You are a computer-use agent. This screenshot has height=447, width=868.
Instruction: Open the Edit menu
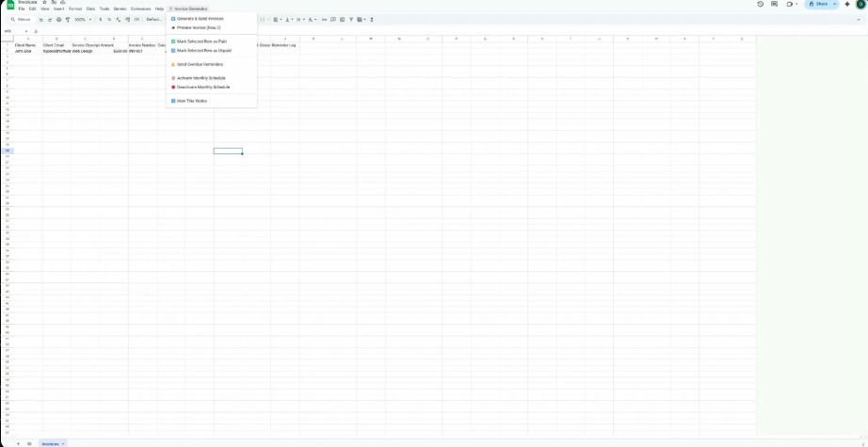(33, 8)
